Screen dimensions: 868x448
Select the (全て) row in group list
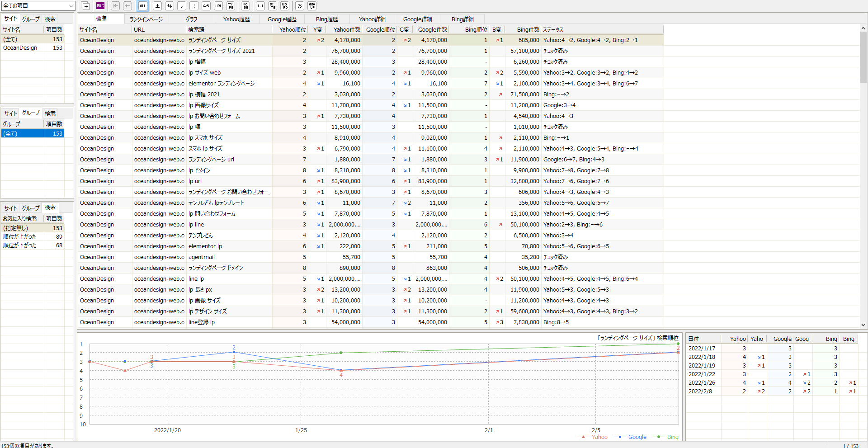(33, 133)
